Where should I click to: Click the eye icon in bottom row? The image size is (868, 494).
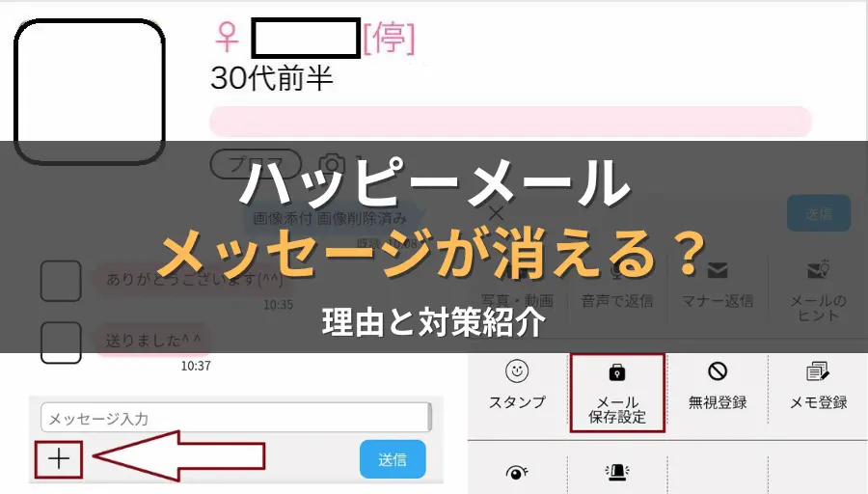coord(517,473)
